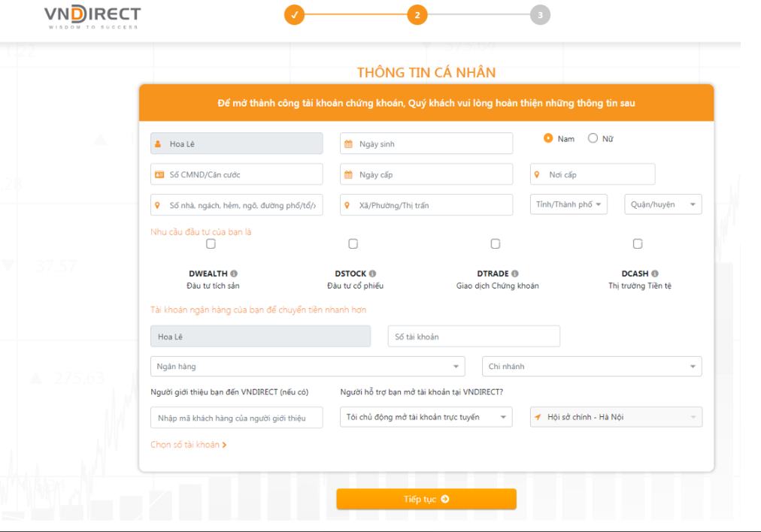Click the DSTOCK label text
The image size is (761, 532).
[350, 274]
